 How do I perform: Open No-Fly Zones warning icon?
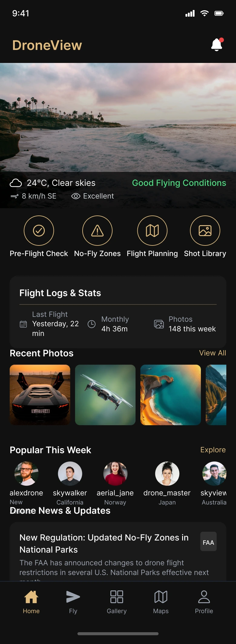(x=97, y=231)
